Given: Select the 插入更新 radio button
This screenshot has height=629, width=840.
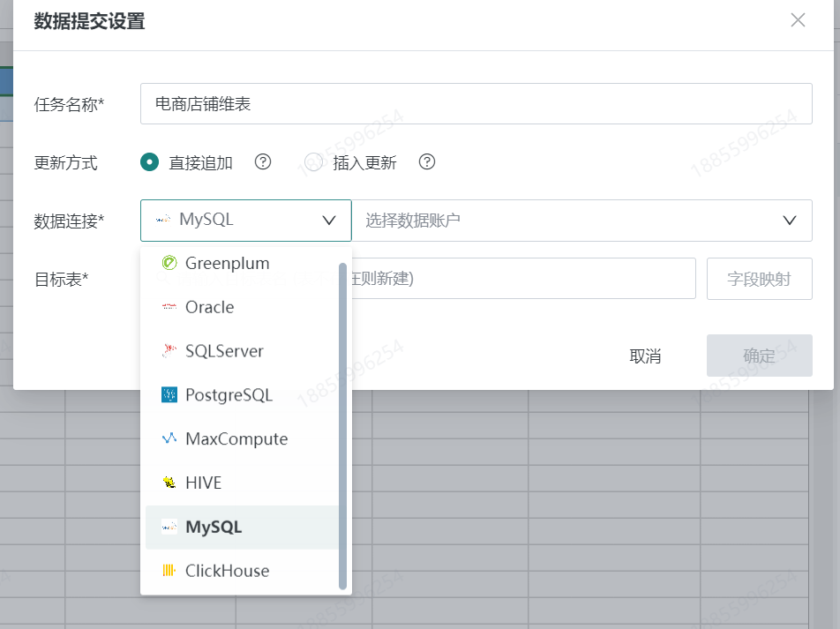Looking at the screenshot, I should coord(313,161).
